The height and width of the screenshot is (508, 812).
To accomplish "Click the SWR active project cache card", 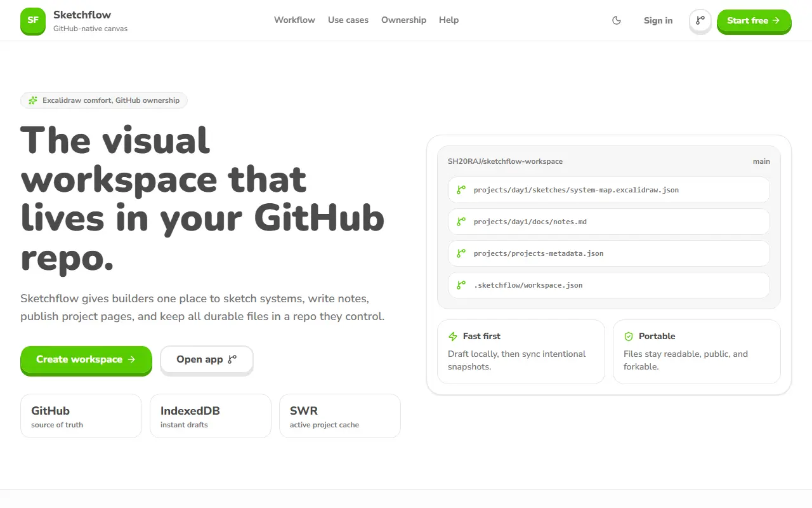I will click(x=340, y=416).
